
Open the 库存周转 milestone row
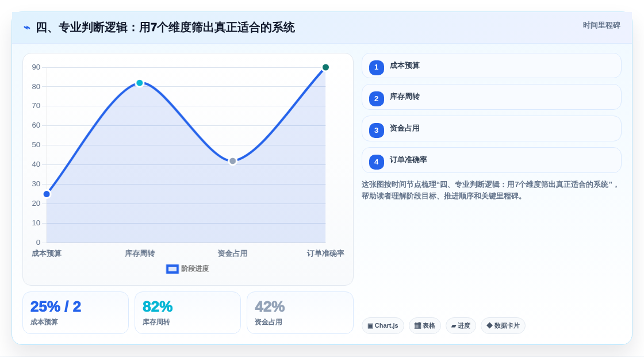[491, 97]
